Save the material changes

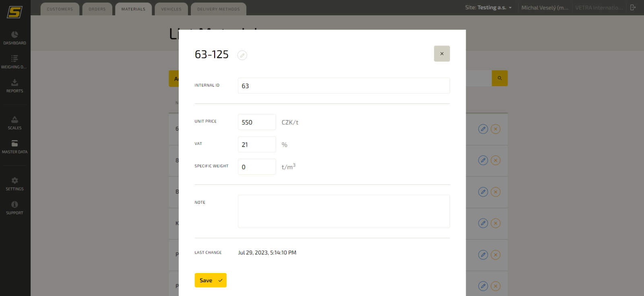click(x=211, y=280)
